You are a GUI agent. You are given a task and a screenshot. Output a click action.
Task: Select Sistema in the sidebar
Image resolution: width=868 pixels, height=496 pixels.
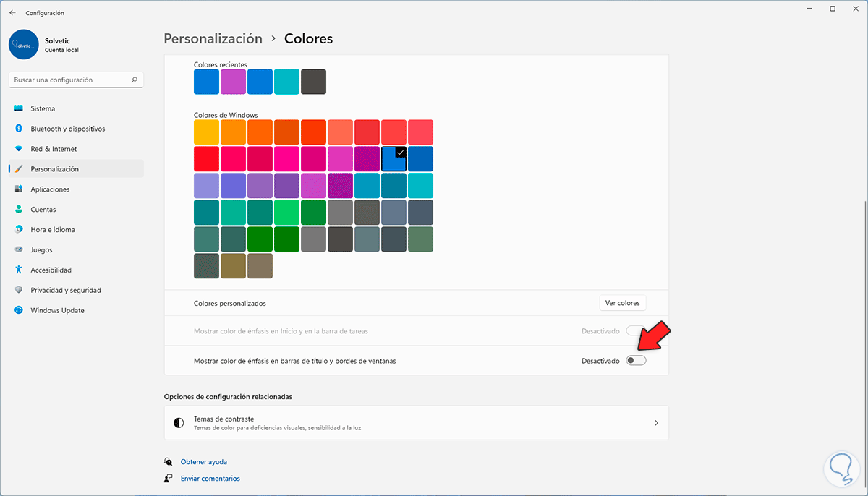click(43, 108)
